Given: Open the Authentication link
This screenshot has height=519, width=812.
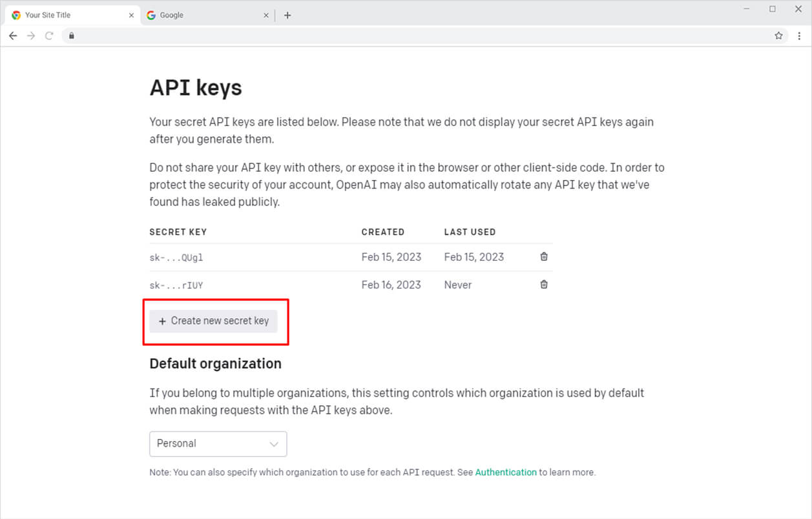Looking at the screenshot, I should click(x=506, y=473).
